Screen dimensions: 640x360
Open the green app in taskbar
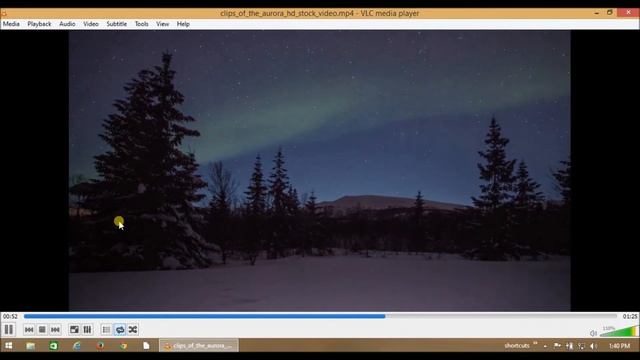tap(53, 346)
